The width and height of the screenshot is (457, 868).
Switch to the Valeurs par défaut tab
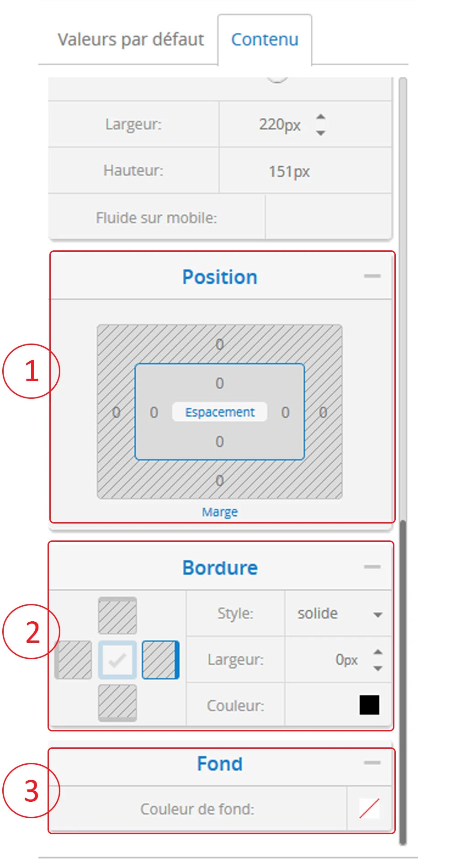tap(131, 40)
